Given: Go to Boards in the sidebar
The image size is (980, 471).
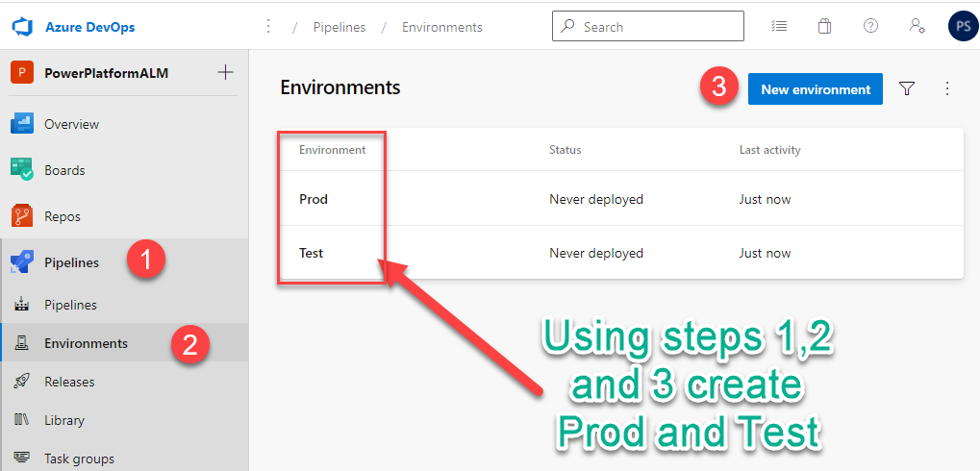Looking at the screenshot, I should tap(64, 170).
